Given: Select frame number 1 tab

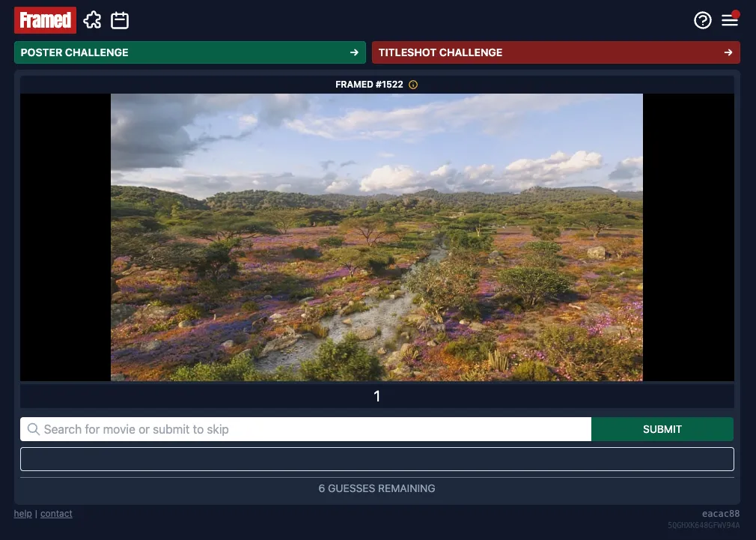Looking at the screenshot, I should click(x=377, y=396).
